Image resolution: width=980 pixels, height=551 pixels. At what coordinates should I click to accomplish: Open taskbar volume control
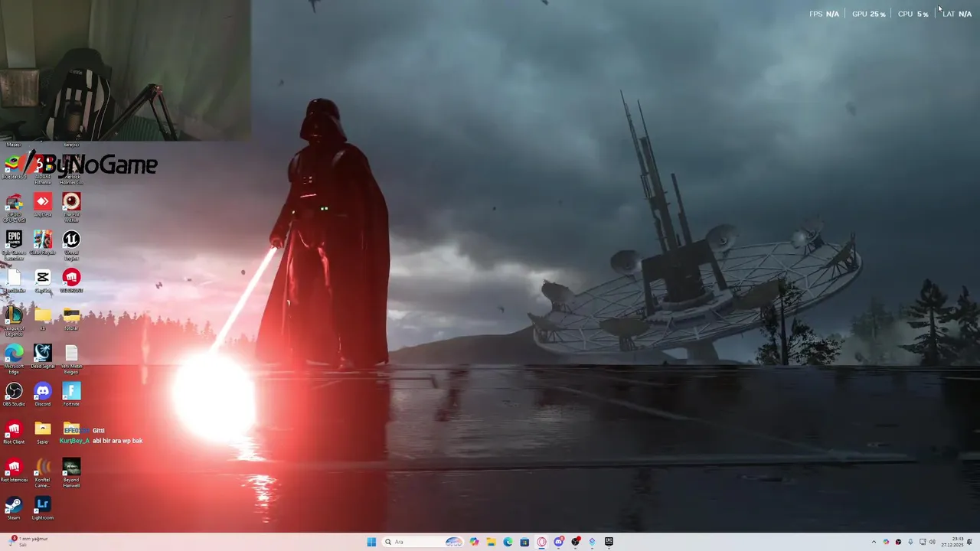tap(932, 542)
